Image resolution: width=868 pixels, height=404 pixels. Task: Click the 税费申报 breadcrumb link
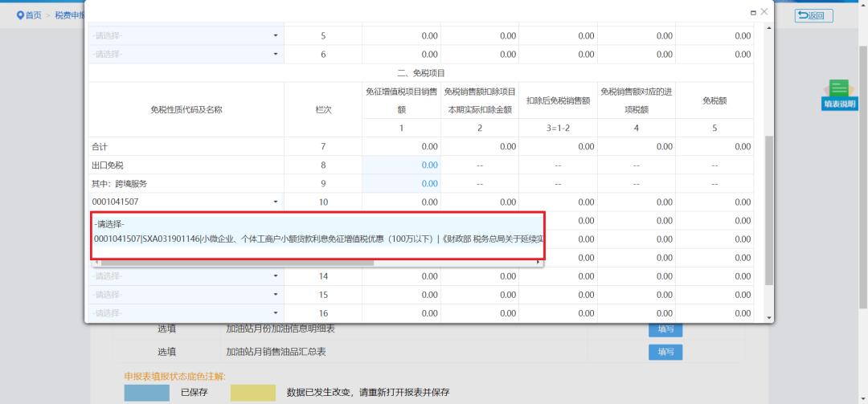pos(69,15)
